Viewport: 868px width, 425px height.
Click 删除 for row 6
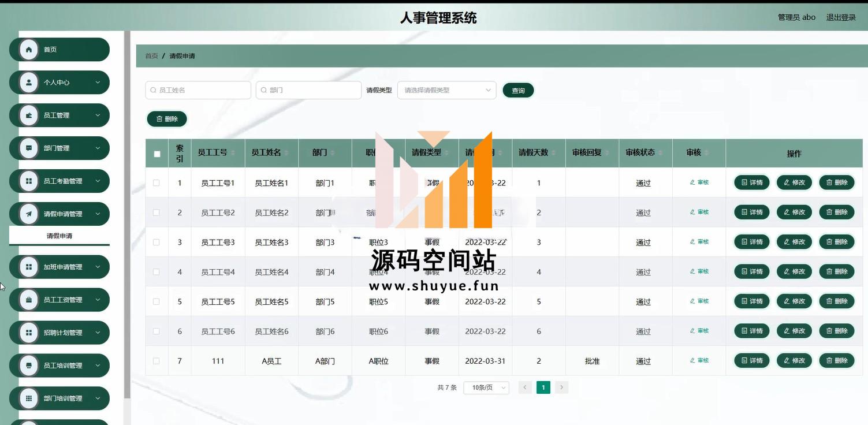tap(837, 331)
